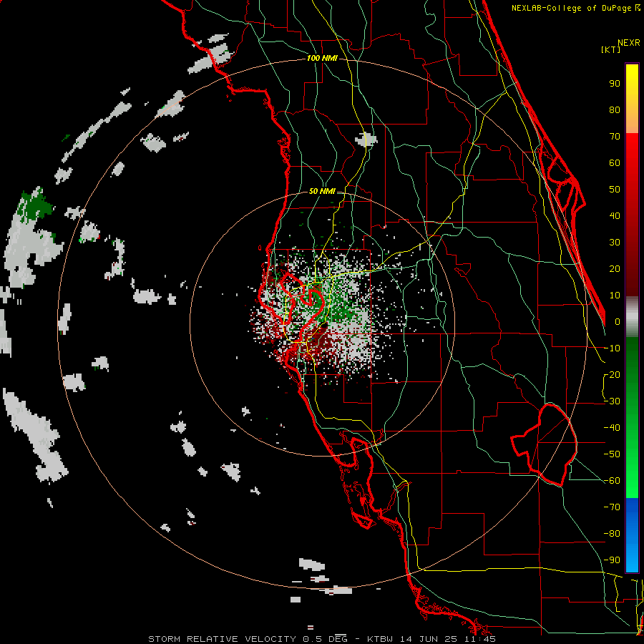Click the -20 knot scale label
This screenshot has width=644, height=644.
(x=612, y=375)
